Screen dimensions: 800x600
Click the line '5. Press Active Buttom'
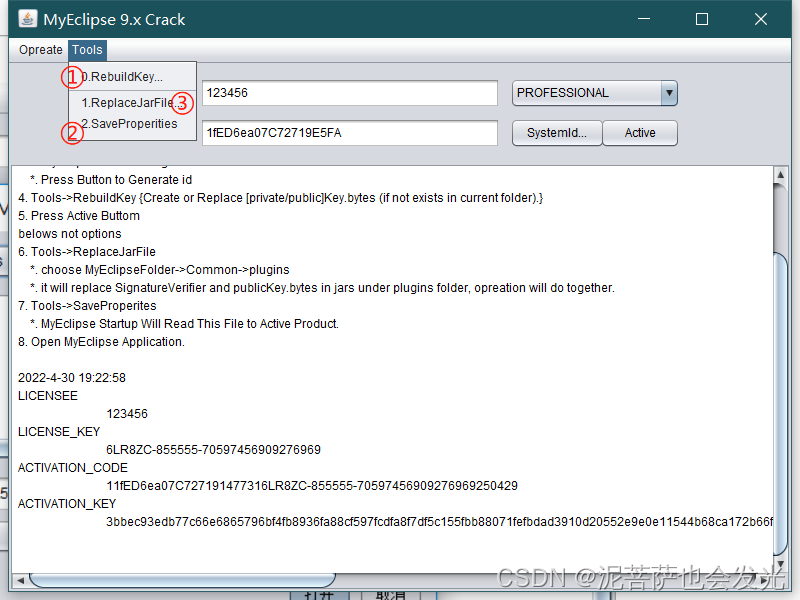(x=79, y=216)
